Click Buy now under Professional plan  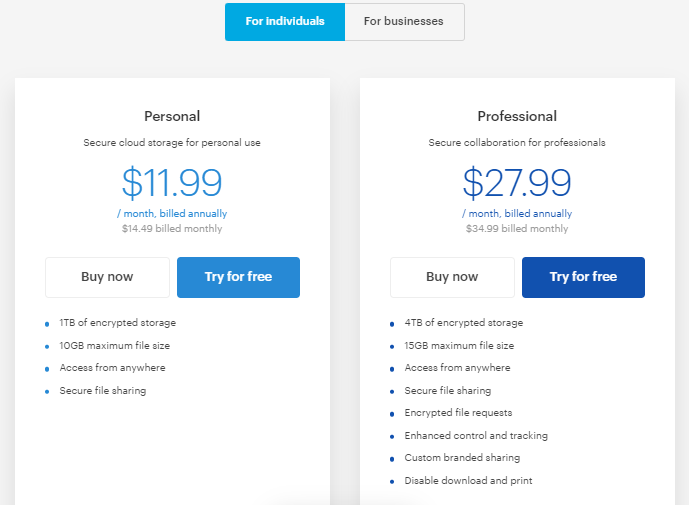(x=452, y=277)
